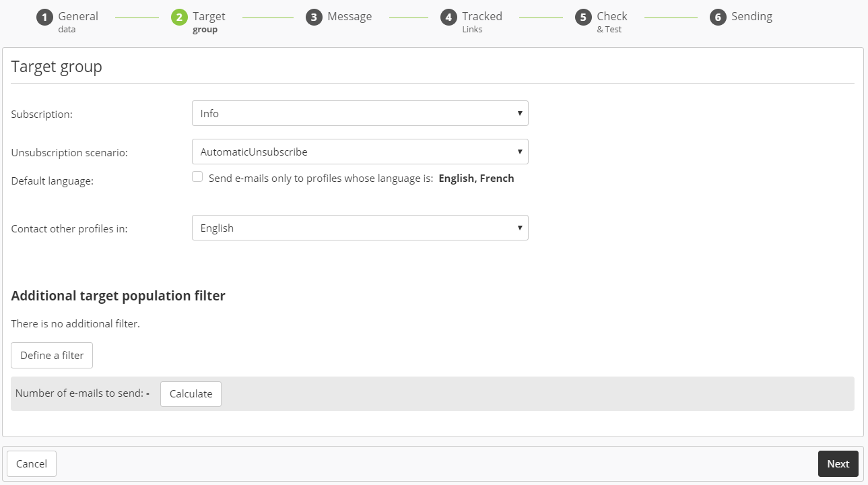Open the Sending step label

coord(752,16)
